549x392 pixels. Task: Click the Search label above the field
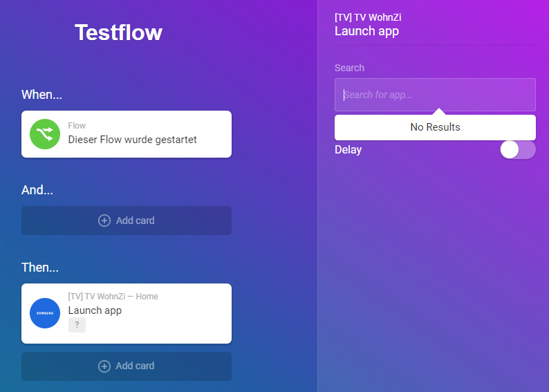(x=349, y=68)
